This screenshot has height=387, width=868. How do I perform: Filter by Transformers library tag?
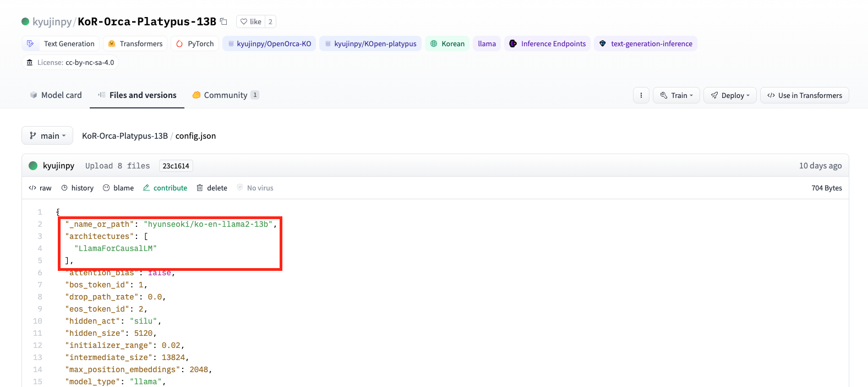tap(135, 43)
